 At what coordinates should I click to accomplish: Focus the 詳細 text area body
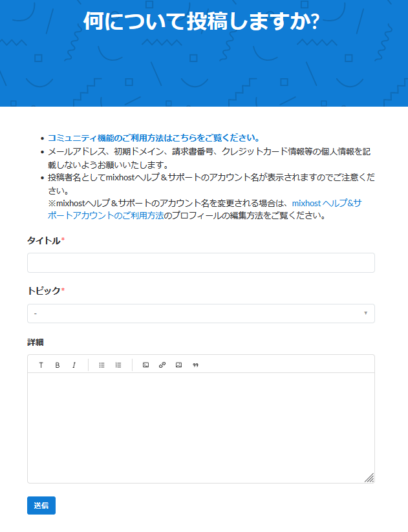point(200,427)
